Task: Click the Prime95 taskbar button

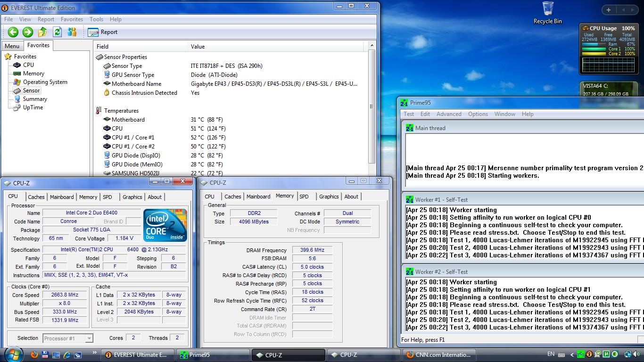Action: point(212,355)
